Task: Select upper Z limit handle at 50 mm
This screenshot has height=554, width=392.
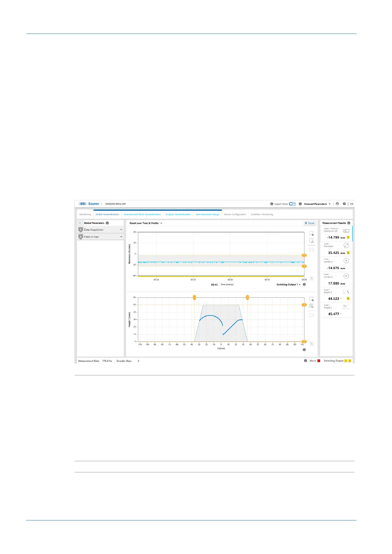Action: click(x=304, y=305)
